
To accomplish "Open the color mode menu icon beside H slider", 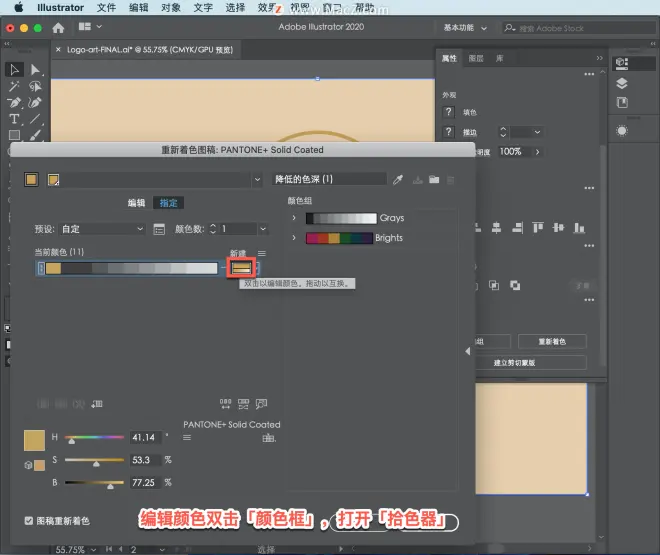I will point(187,438).
